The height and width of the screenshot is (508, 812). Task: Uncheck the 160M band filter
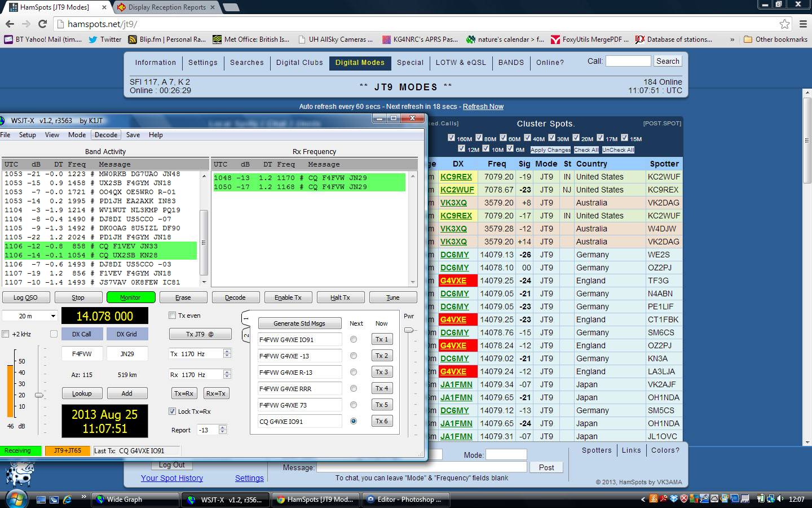pyautogui.click(x=451, y=138)
